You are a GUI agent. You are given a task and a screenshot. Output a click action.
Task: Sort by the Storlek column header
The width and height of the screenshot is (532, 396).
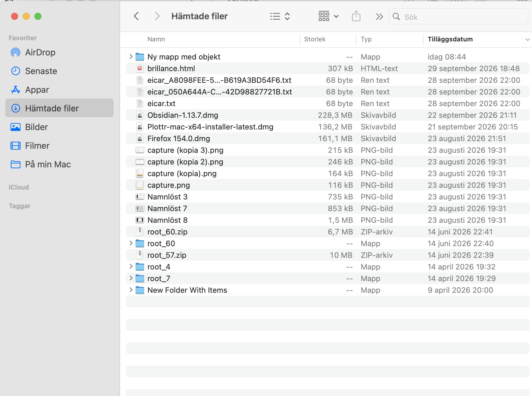click(315, 39)
